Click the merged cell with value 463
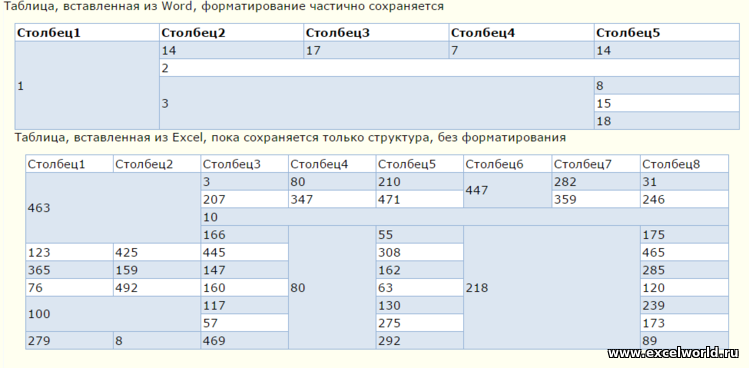The image size is (749, 368). [113, 208]
